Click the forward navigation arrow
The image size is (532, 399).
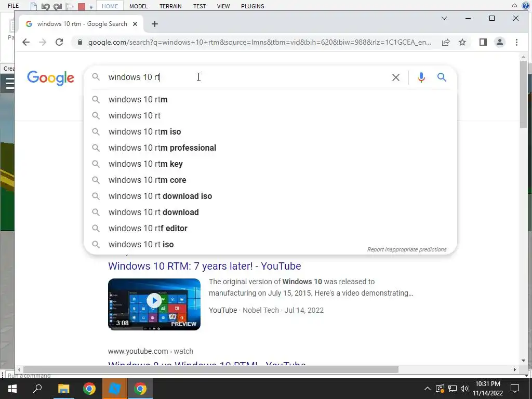click(x=43, y=42)
